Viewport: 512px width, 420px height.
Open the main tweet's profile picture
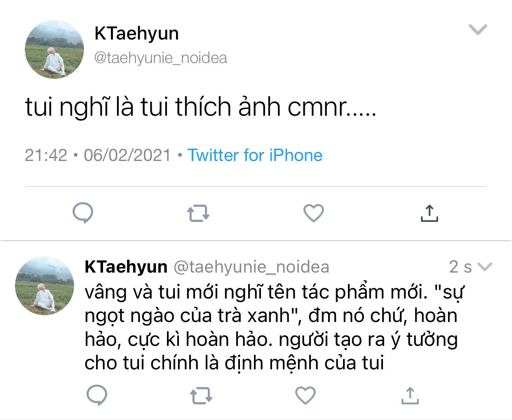click(x=54, y=49)
